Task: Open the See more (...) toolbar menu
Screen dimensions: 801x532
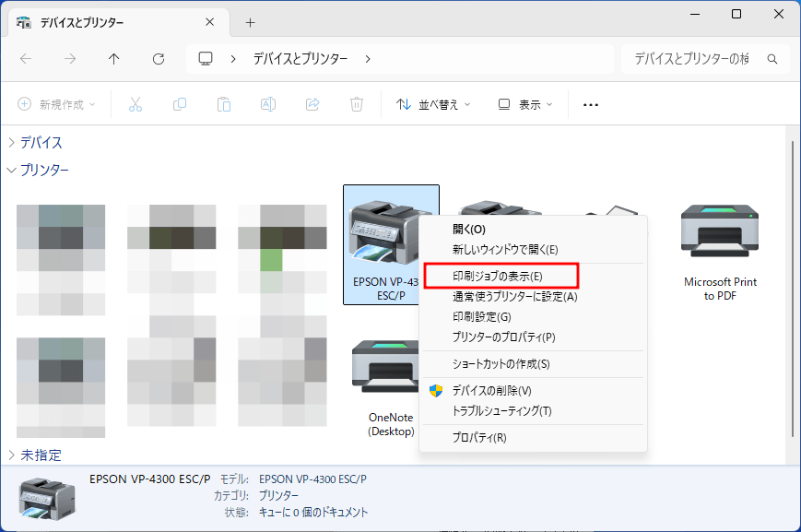Action: 590,104
